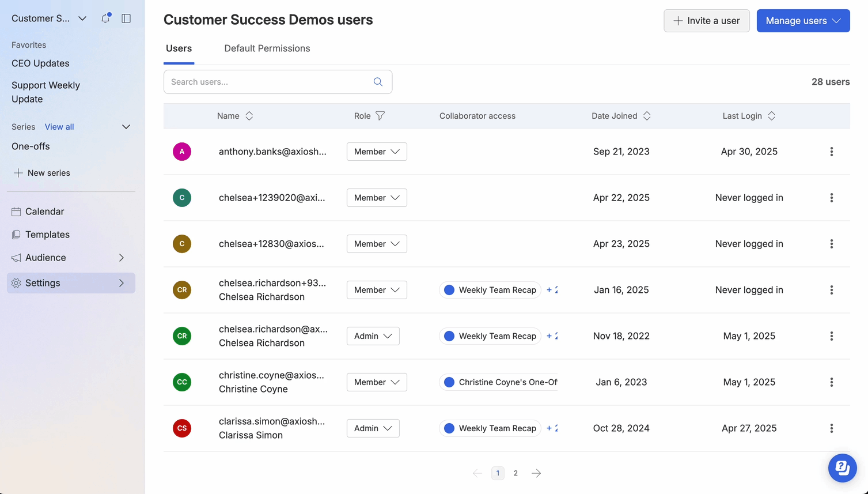Open Audience section in sidebar
The width and height of the screenshot is (868, 494).
[71, 258]
